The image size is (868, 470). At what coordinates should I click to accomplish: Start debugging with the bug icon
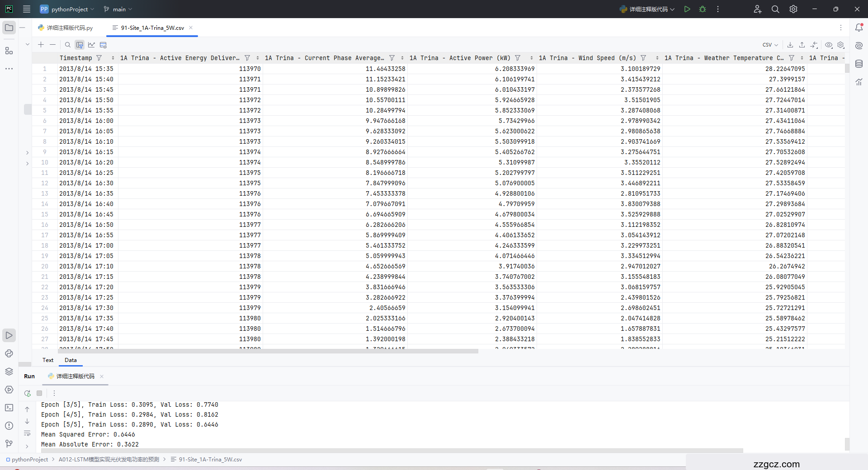[702, 9]
